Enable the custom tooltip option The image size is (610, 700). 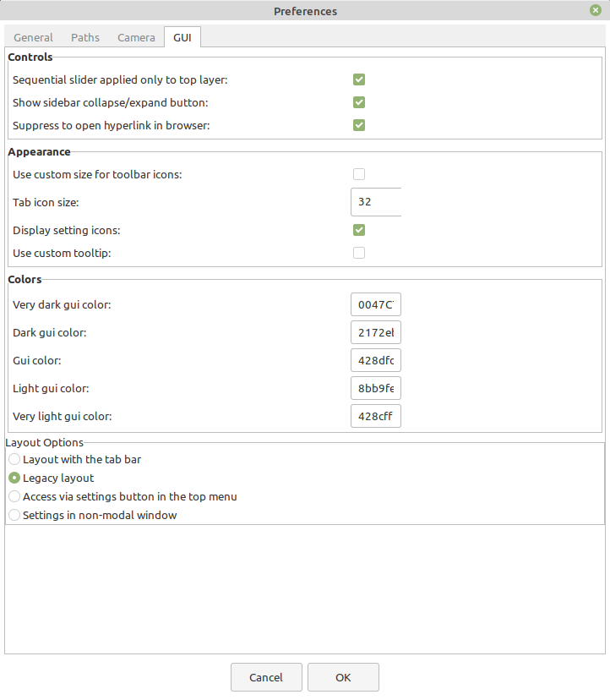pyautogui.click(x=359, y=252)
